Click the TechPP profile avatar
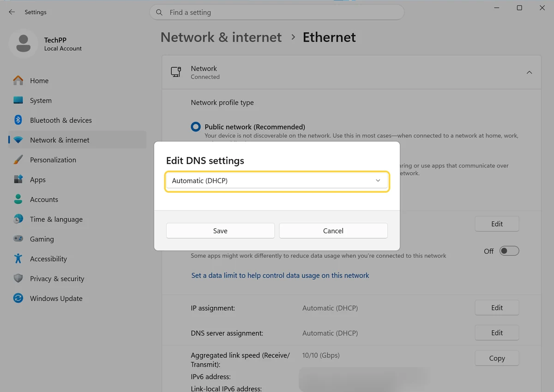Viewport: 554px width, 392px height. 23,44
